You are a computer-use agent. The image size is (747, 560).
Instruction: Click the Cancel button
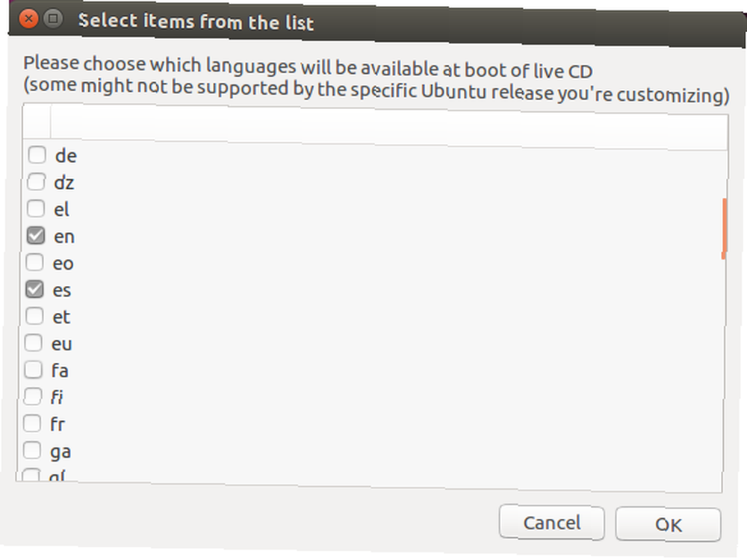[552, 523]
